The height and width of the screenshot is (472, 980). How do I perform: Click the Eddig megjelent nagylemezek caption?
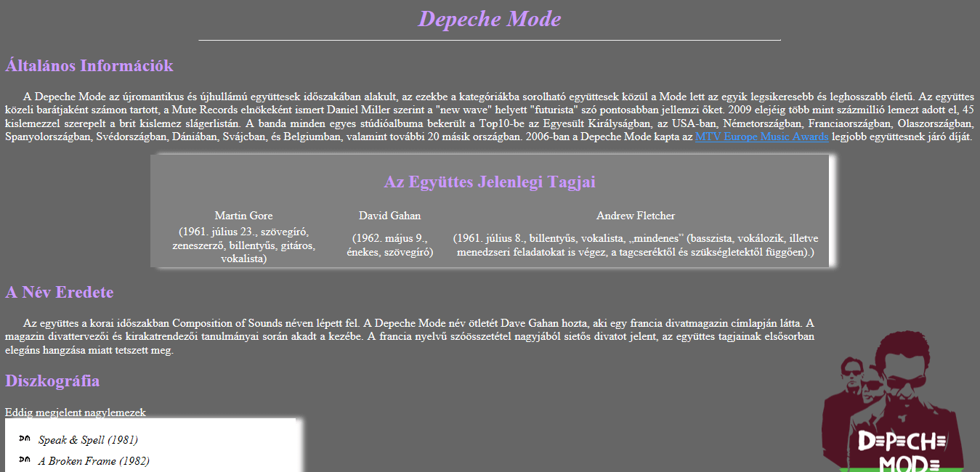point(76,412)
